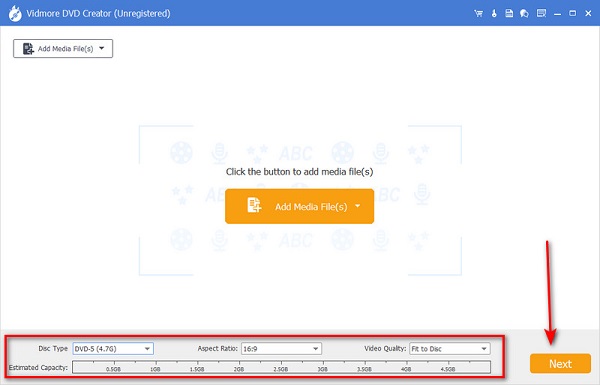The height and width of the screenshot is (385, 600).
Task: Maximize the Vidmore window
Action: point(572,13)
